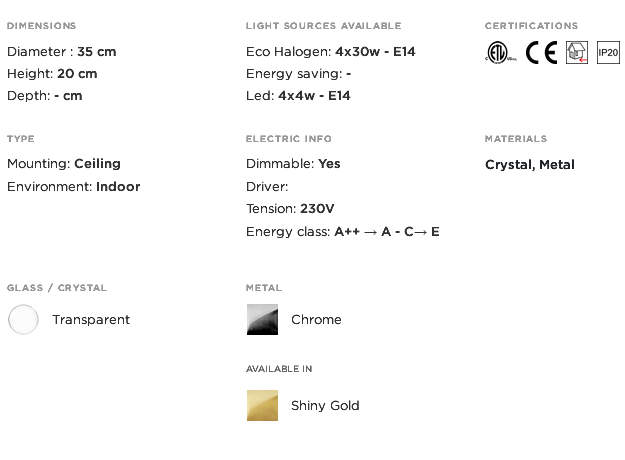Click the Chrome finish label
This screenshot has width=625, height=460.
click(316, 319)
